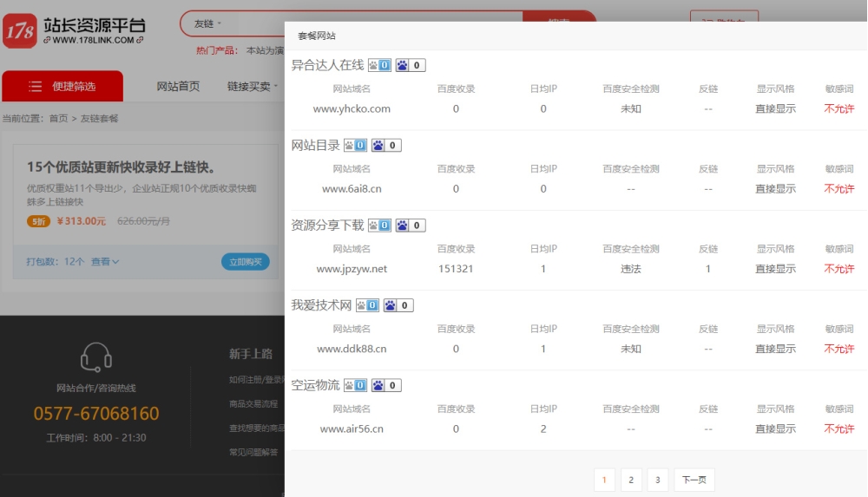This screenshot has height=497, width=868.
Task: Click the 立即购买 buy now button
Action: pyautogui.click(x=245, y=262)
